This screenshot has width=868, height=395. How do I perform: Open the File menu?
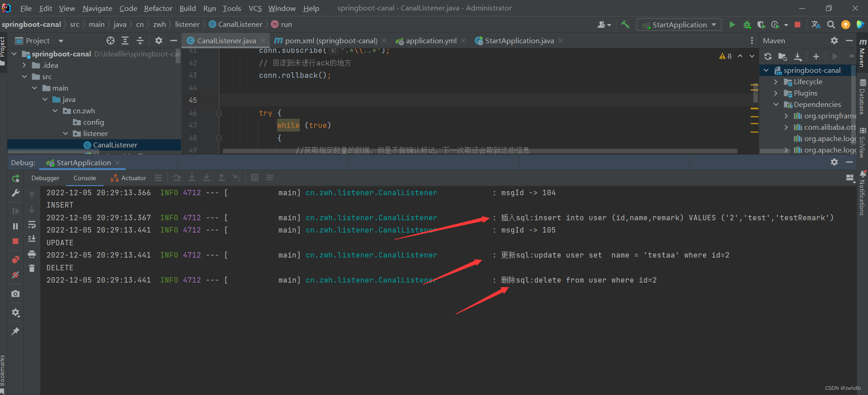26,8
